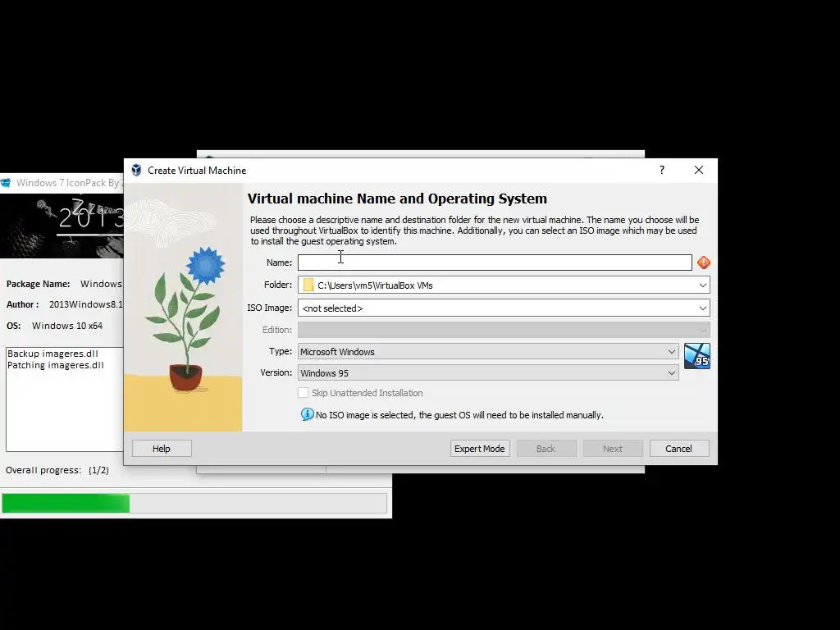Click the Windows 7 IconPack window icon
Screen dimensions: 840x630
click(x=6, y=183)
